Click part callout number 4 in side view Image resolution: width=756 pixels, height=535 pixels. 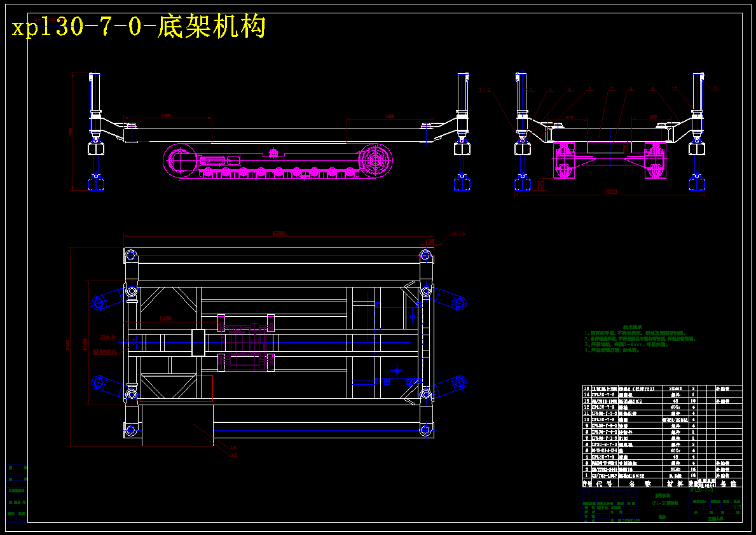[x=551, y=89]
